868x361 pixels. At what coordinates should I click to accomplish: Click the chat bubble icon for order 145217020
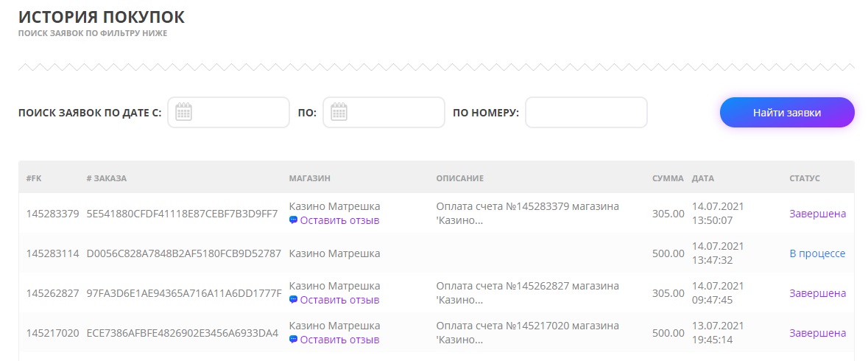(293, 340)
